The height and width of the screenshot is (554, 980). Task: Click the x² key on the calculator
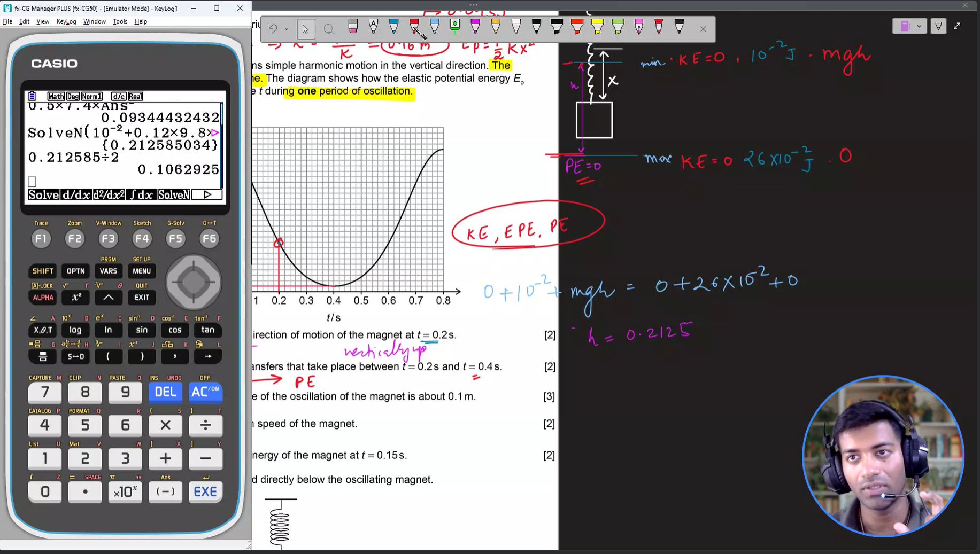point(76,298)
